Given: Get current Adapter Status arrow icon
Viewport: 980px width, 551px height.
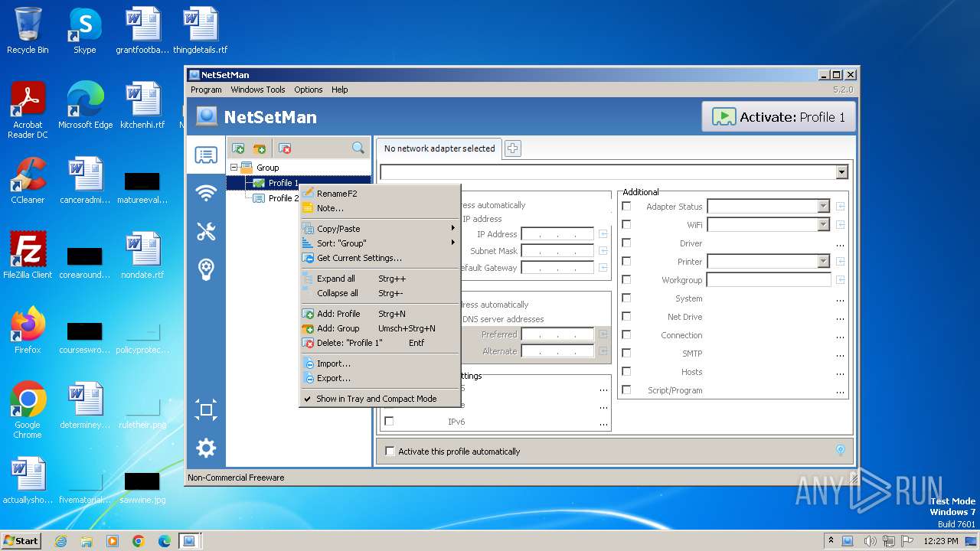Looking at the screenshot, I should click(x=840, y=207).
